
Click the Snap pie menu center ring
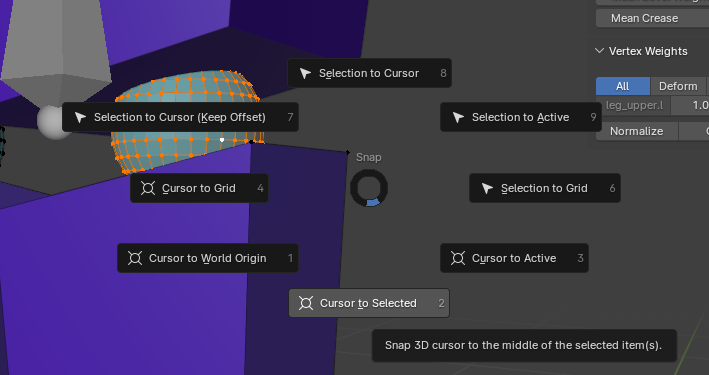click(369, 188)
